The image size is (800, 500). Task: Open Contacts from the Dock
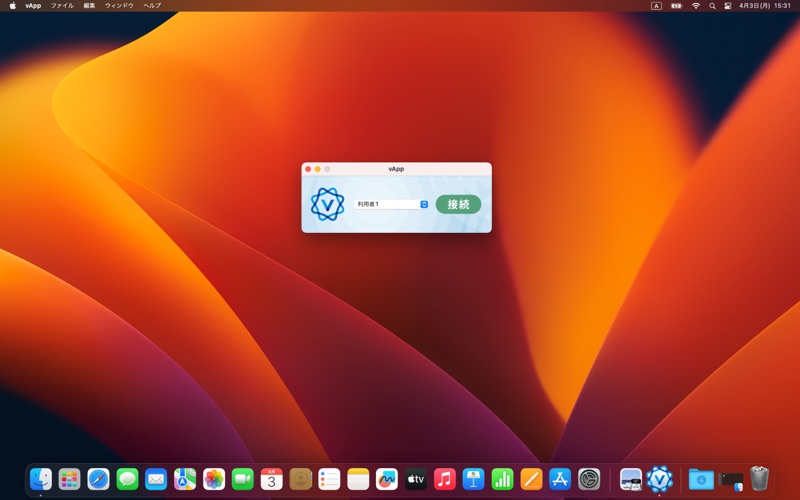301,480
